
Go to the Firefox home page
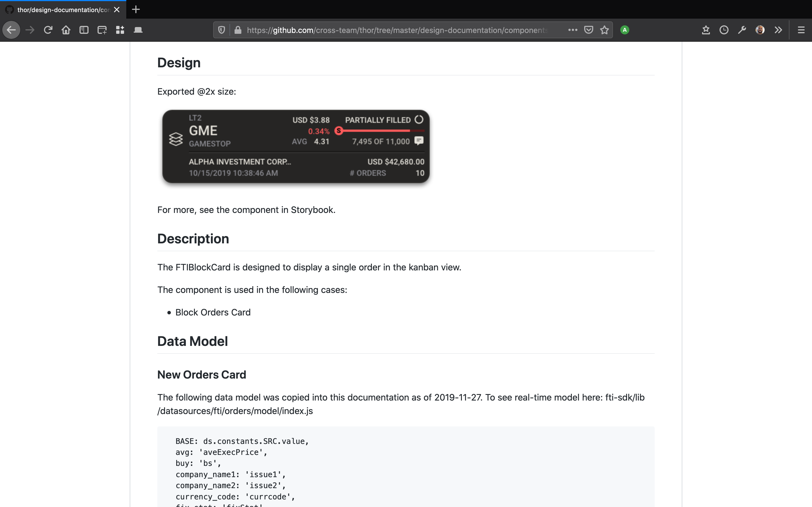[x=66, y=30]
